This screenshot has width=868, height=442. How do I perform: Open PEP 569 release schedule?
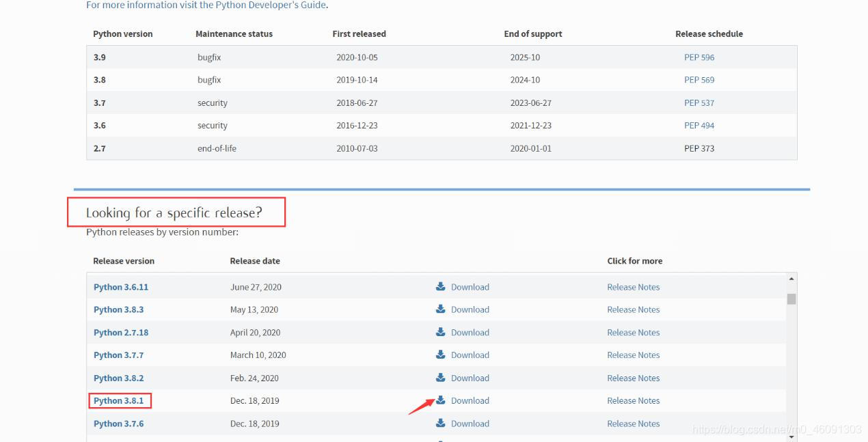699,80
